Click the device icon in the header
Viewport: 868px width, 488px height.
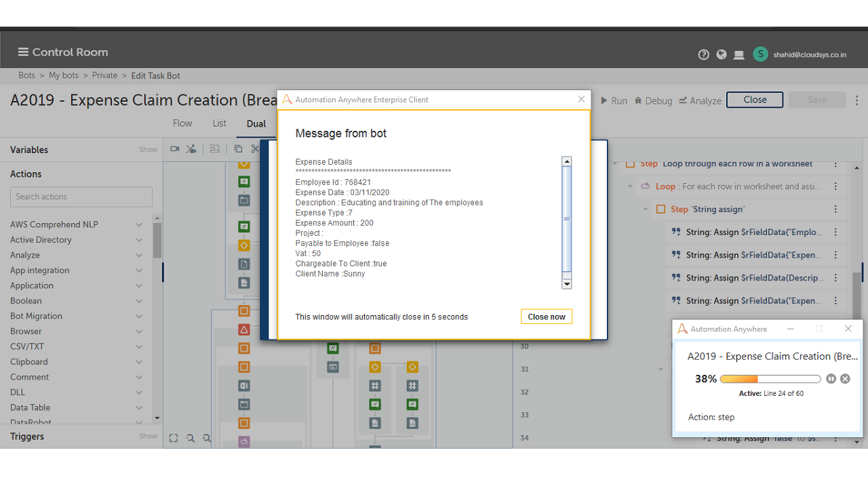[739, 55]
